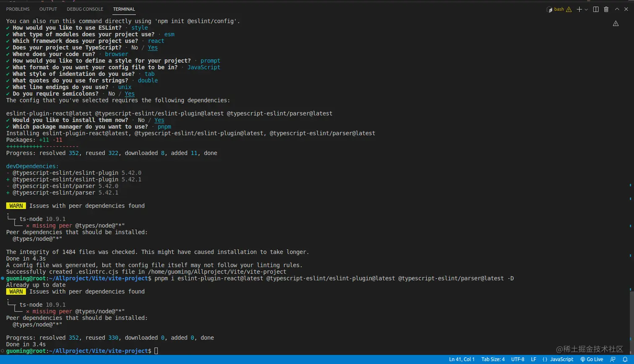The height and width of the screenshot is (364, 634).
Task: Kill the terminal with the trash icon
Action: pyautogui.click(x=606, y=9)
